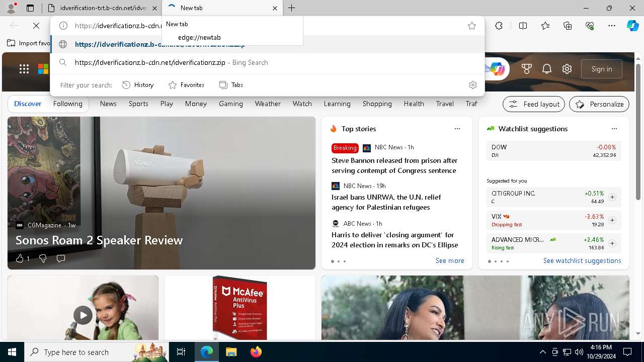Open the Money category
Screen dimensions: 644x362
[196, 104]
